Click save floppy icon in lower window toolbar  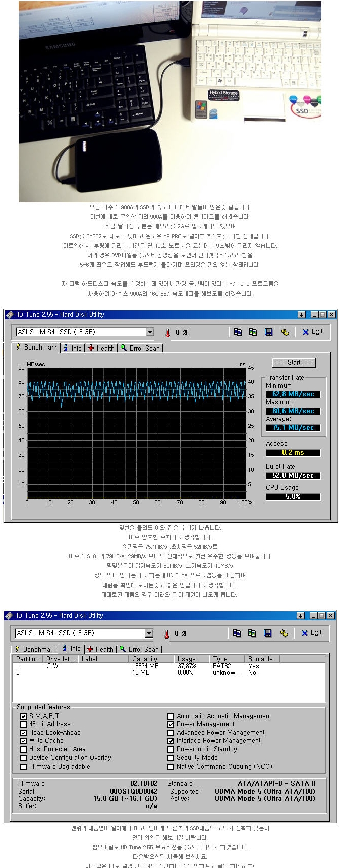[268, 633]
